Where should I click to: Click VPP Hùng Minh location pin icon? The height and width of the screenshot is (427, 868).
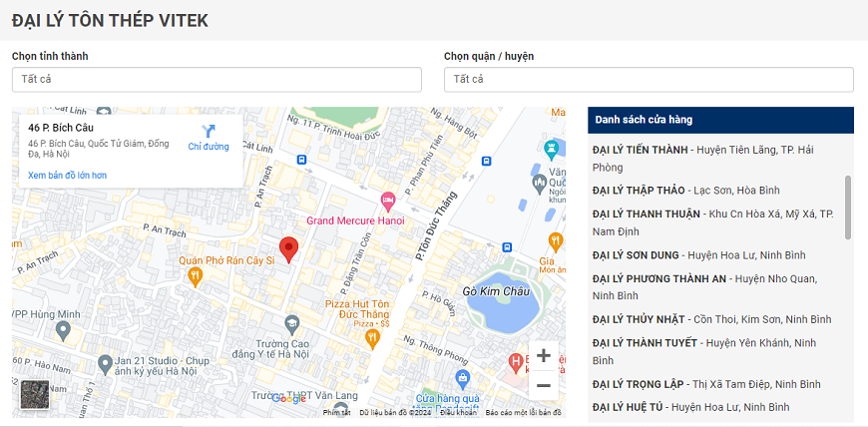(x=63, y=331)
